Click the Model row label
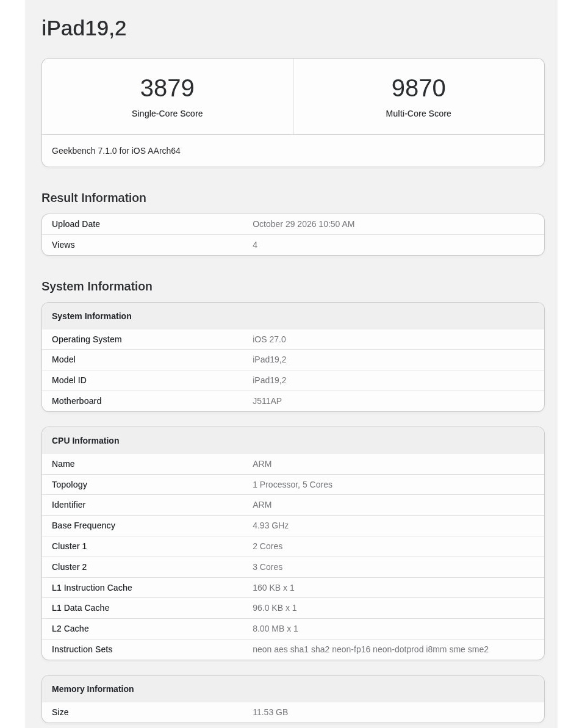Viewport: 582px width, 728px height. click(63, 360)
